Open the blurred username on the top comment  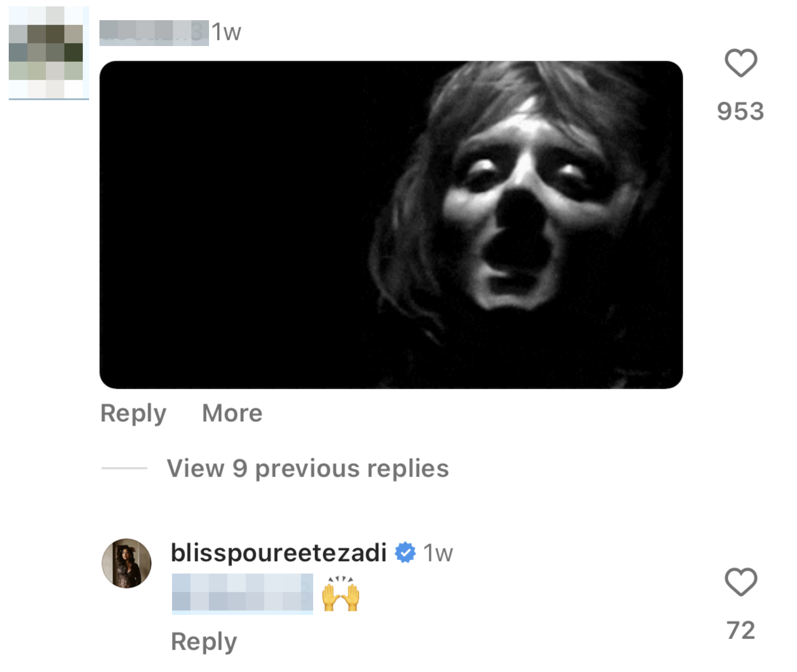click(x=154, y=33)
